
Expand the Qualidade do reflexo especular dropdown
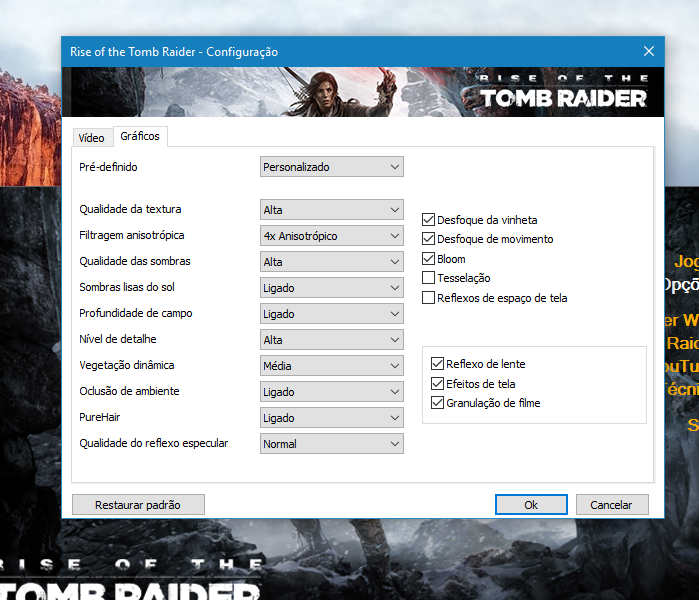[x=332, y=444]
